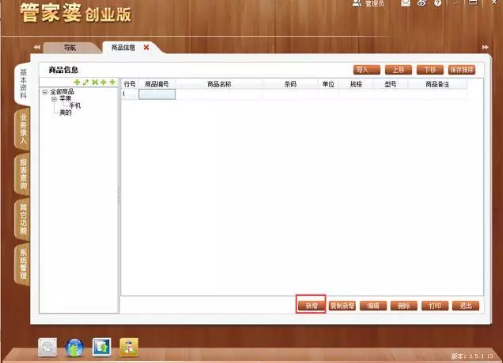Viewport: 503px width, 363px height.
Task: Open the 基本资料 side tab
Action: [x=23, y=84]
